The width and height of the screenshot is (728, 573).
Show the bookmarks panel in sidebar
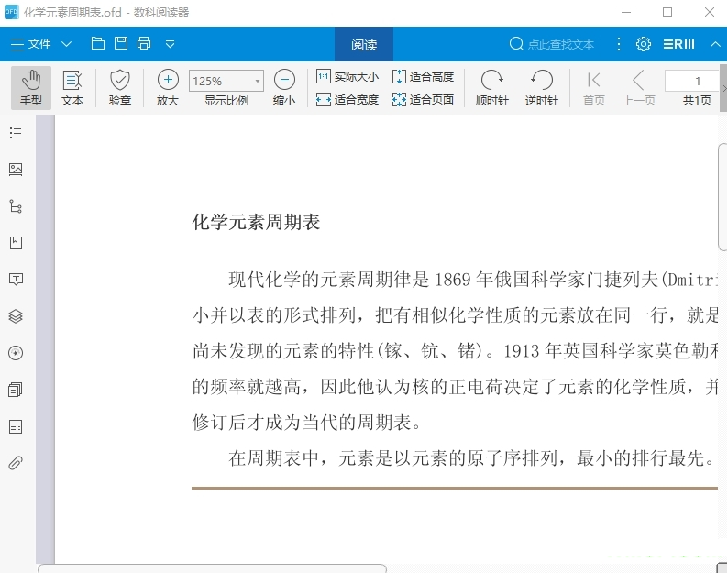tap(16, 243)
